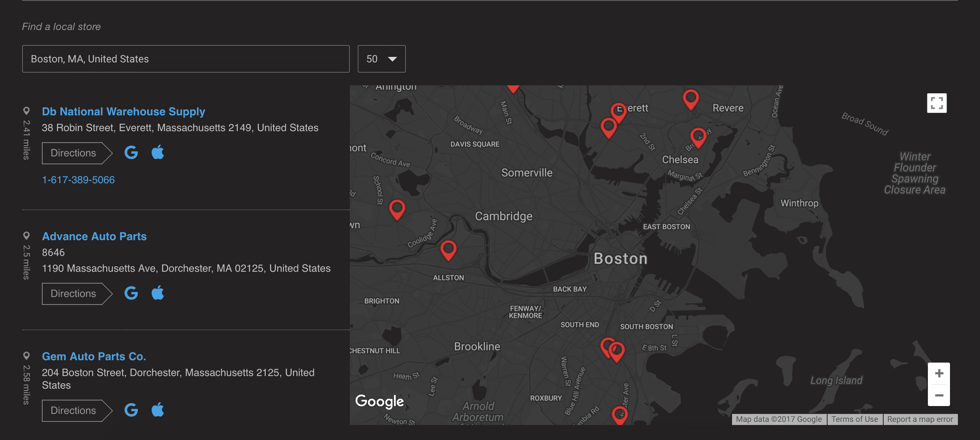
Task: Click Directions for Gem Auto Parts Co.
Action: [x=73, y=410]
